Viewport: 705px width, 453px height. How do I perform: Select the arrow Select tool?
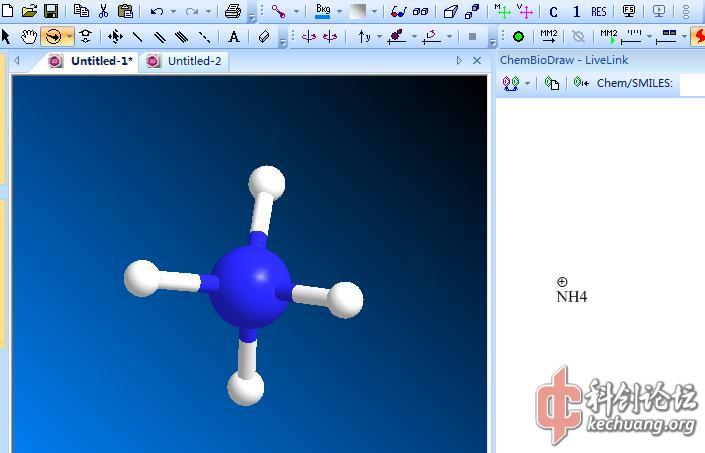click(x=7, y=37)
